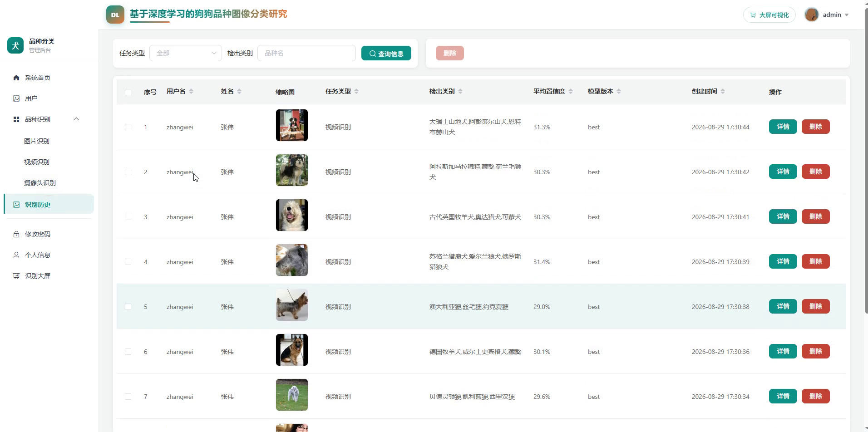The image size is (868, 432).
Task: Click the screen icon beside 识别大屏
Action: click(16, 276)
